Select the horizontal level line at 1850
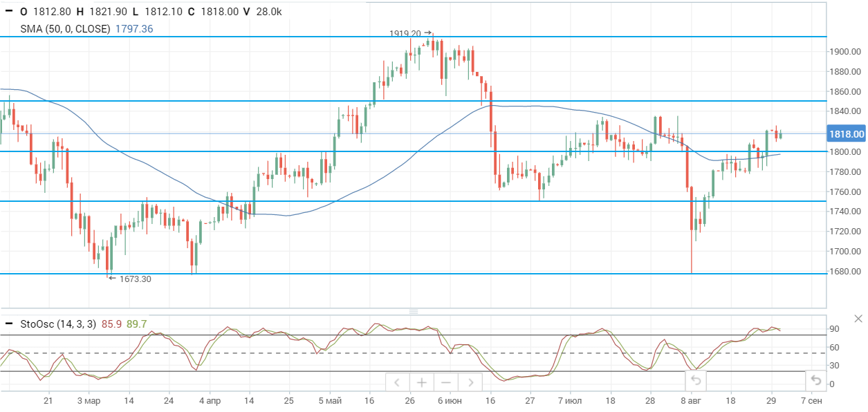This screenshot has width=868, height=412. (x=414, y=101)
